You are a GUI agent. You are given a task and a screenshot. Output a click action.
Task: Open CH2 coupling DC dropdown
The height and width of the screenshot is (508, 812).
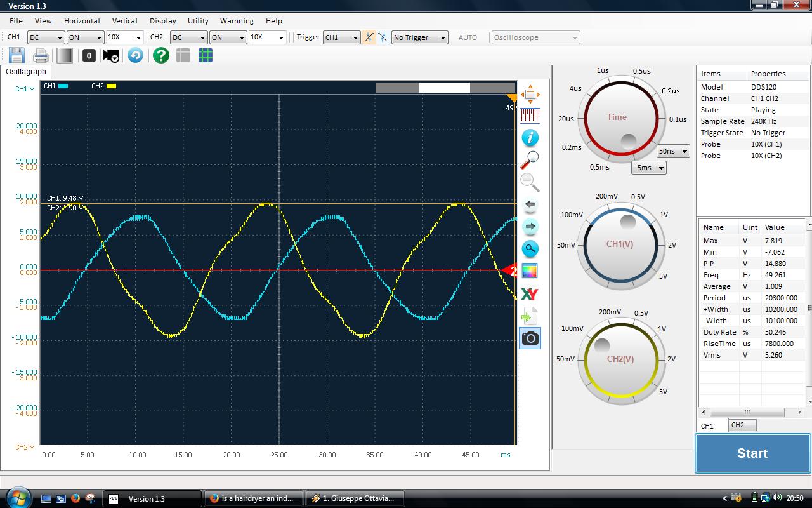point(188,37)
